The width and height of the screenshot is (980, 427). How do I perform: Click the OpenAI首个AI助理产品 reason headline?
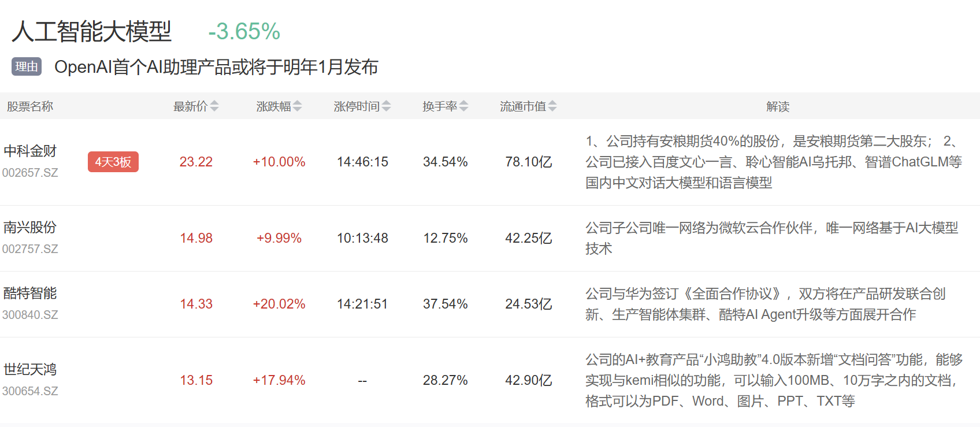(216, 67)
